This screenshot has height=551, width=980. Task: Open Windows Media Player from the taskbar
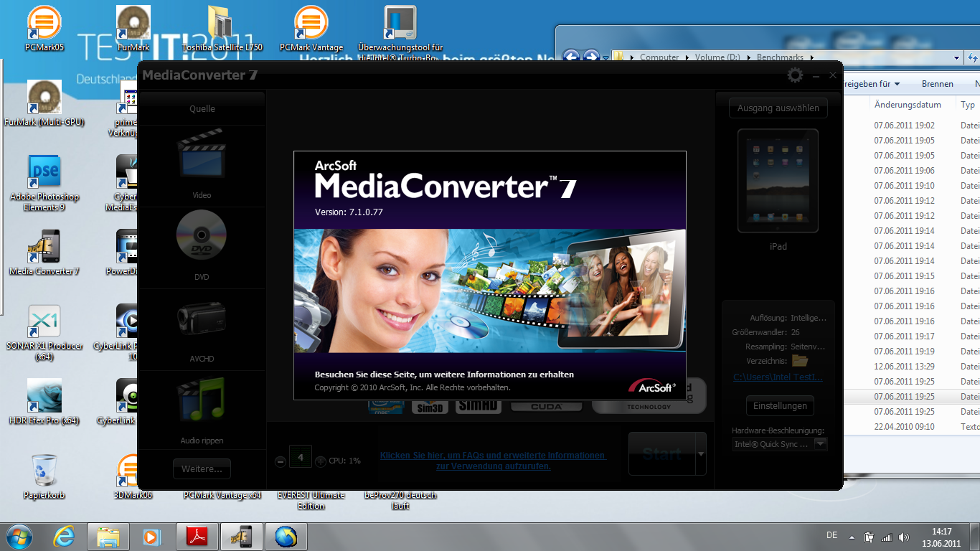coord(151,536)
